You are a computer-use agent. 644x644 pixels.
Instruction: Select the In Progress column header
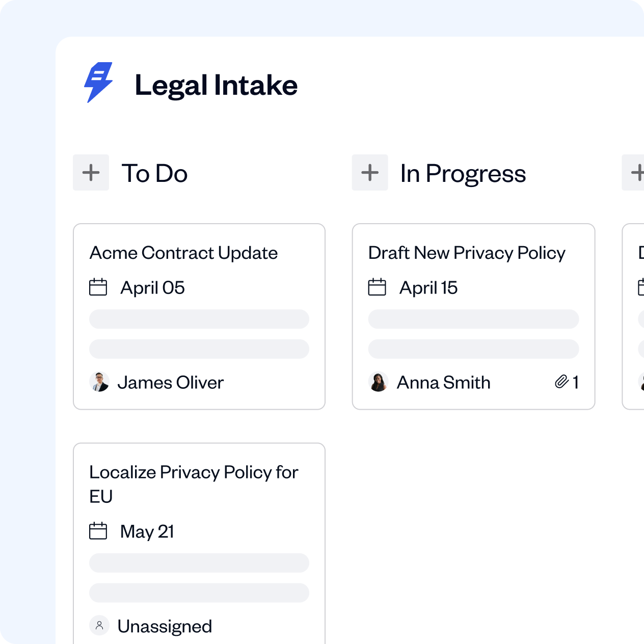(x=463, y=173)
